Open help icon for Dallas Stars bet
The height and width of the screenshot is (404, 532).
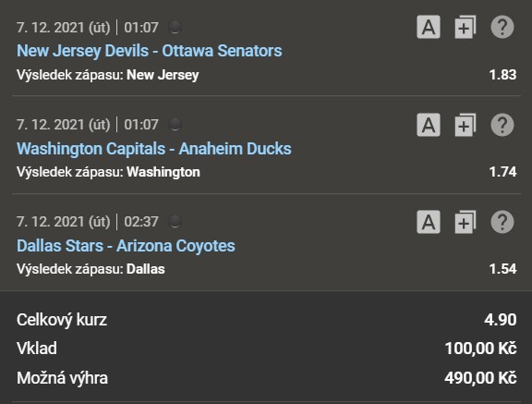pos(502,222)
